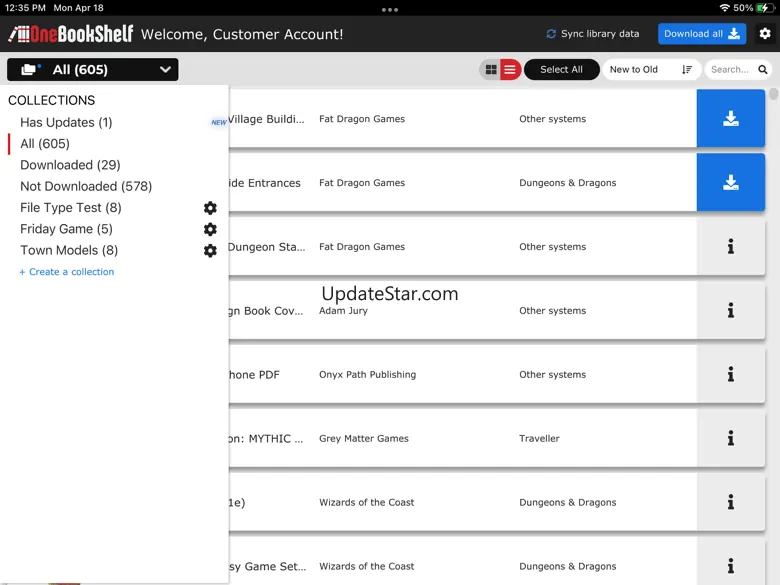This screenshot has width=780, height=585.
Task: Open settings for Friday Game collection
Action: 210,229
